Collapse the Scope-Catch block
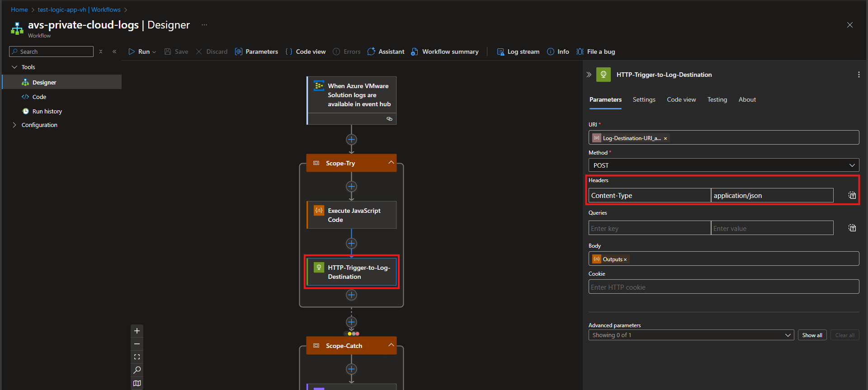This screenshot has height=390, width=868. [391, 345]
